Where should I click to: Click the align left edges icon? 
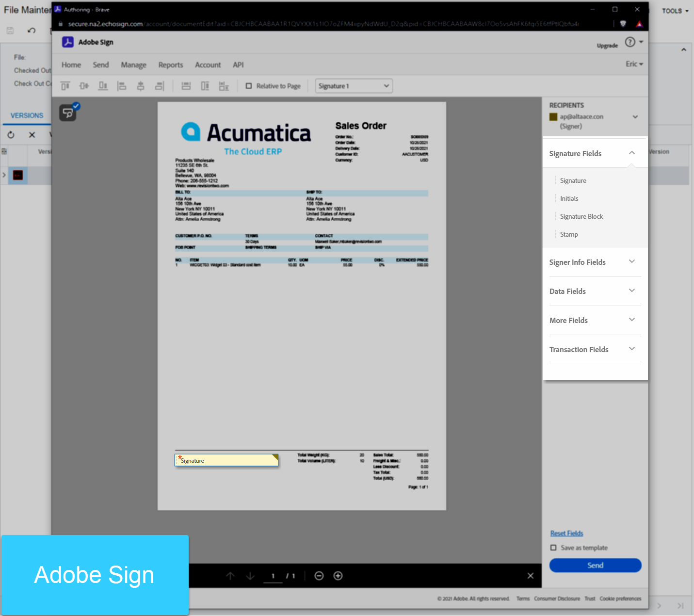click(121, 86)
